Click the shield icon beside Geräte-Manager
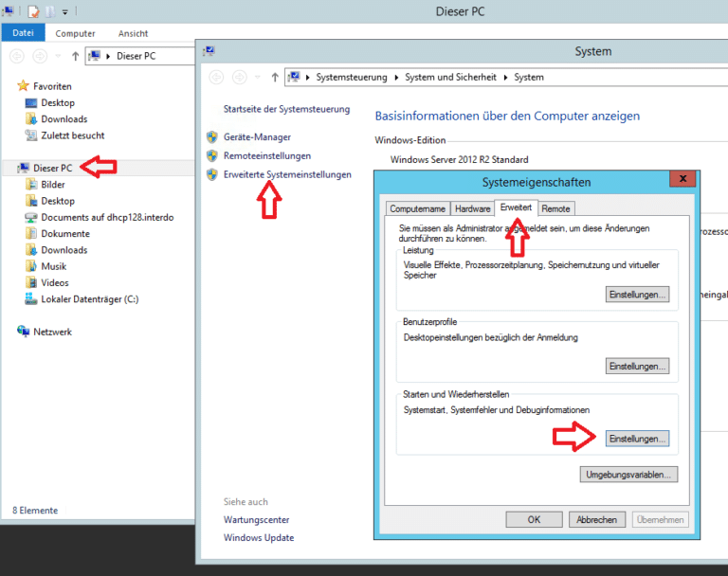Image resolution: width=728 pixels, height=576 pixels. (x=212, y=137)
